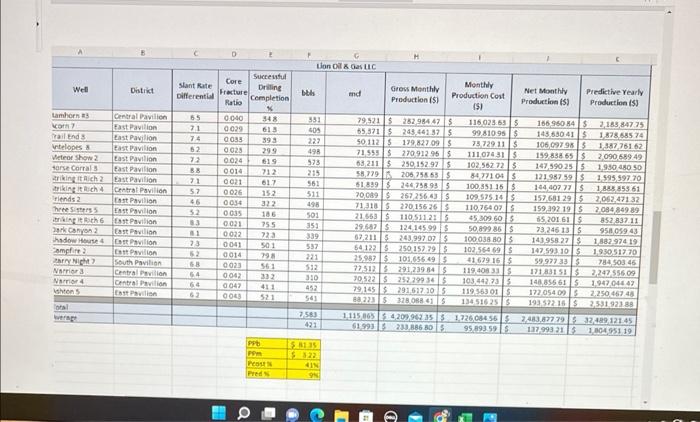
Task: Open taskbar Search magnifier
Action: 243,413
